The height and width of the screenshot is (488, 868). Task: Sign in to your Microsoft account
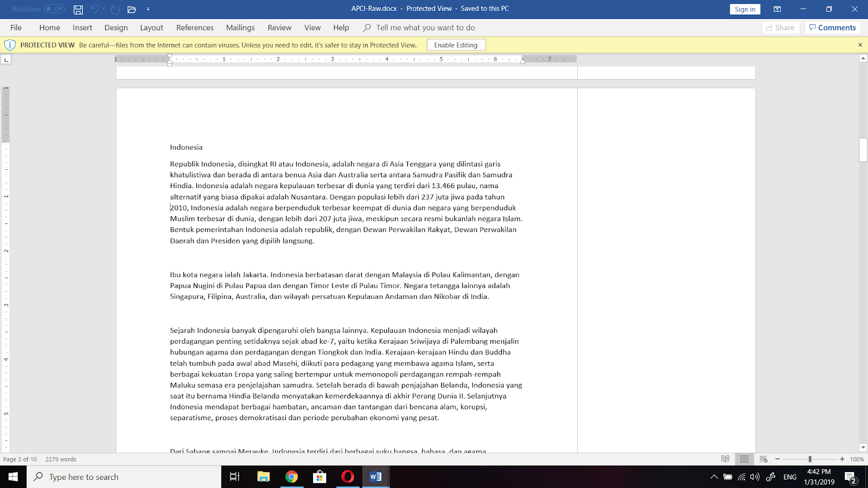click(x=744, y=9)
